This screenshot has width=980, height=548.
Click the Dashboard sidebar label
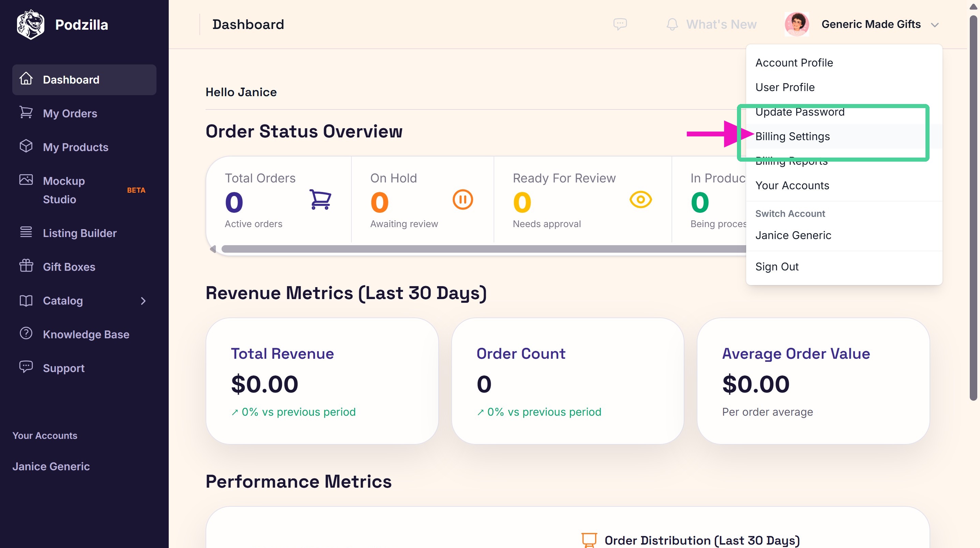pos(71,80)
